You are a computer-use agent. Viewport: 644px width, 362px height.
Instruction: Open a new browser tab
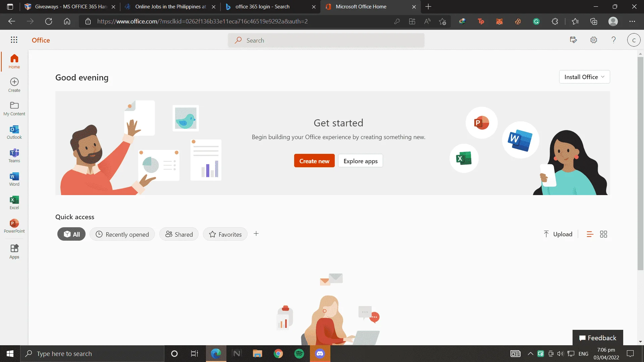click(428, 7)
